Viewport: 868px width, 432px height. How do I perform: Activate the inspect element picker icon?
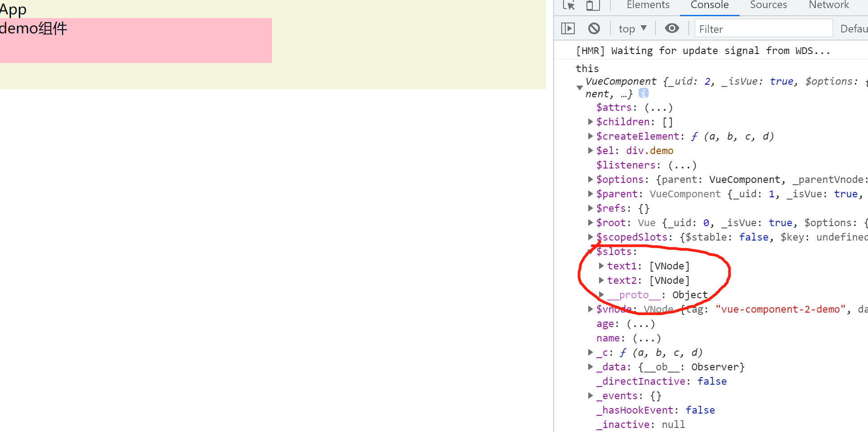coord(569,5)
